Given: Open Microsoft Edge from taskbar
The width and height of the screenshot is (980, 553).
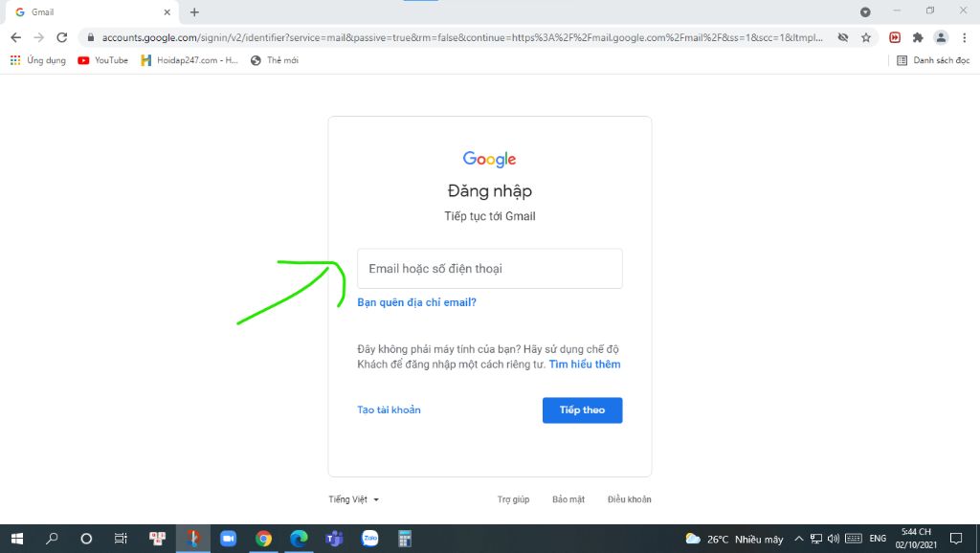Looking at the screenshot, I should pos(299,539).
